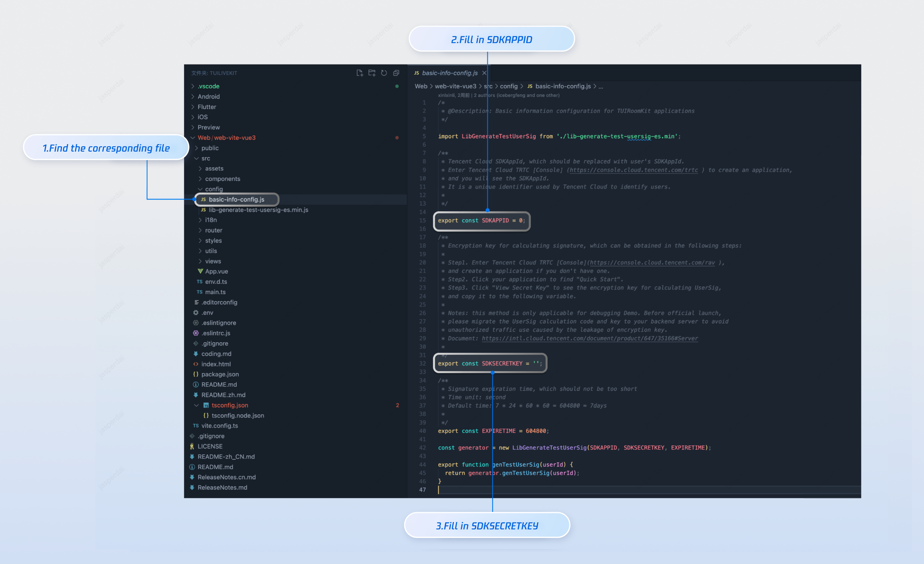Select the basic-info-config.js tab
Screen dimensions: 924x564
(449, 73)
